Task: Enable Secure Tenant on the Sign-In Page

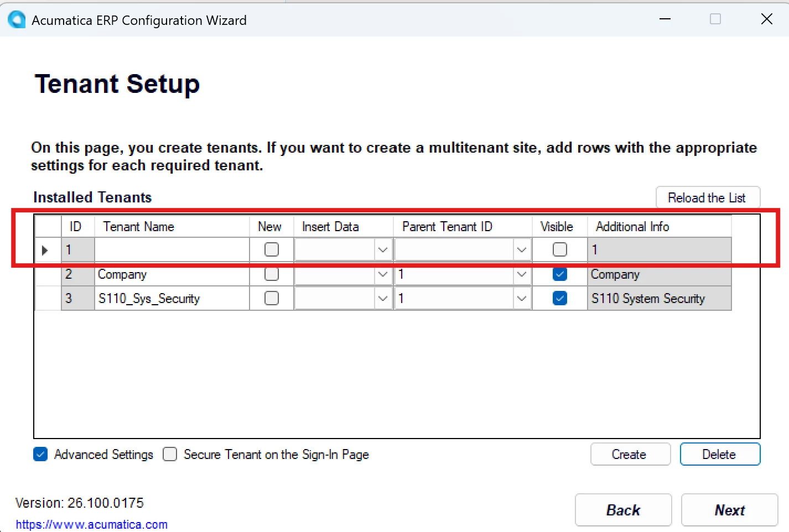Action: click(170, 454)
